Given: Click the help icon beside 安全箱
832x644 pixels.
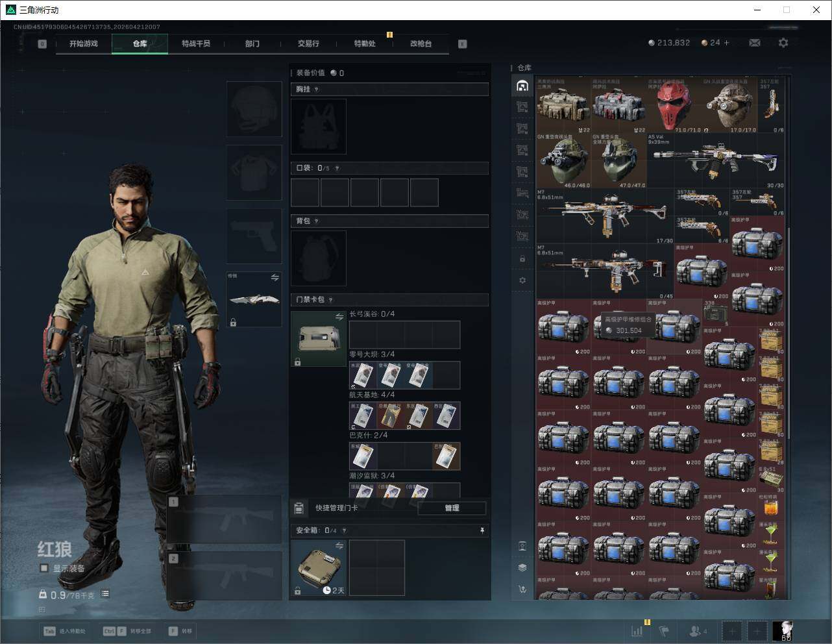Looking at the screenshot, I should (x=344, y=530).
